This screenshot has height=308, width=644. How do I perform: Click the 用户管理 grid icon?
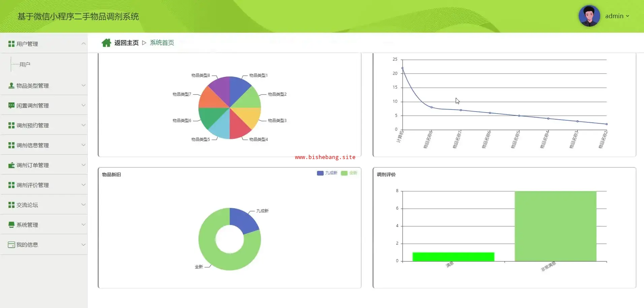11,44
